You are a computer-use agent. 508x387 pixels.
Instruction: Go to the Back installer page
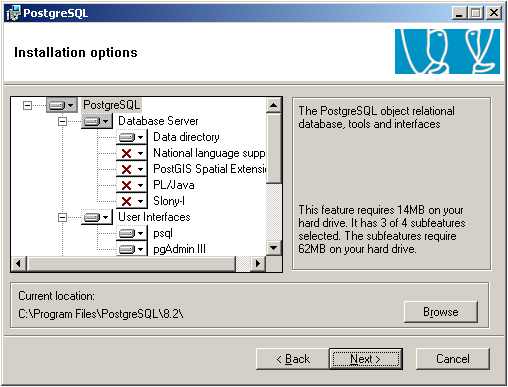click(293, 359)
